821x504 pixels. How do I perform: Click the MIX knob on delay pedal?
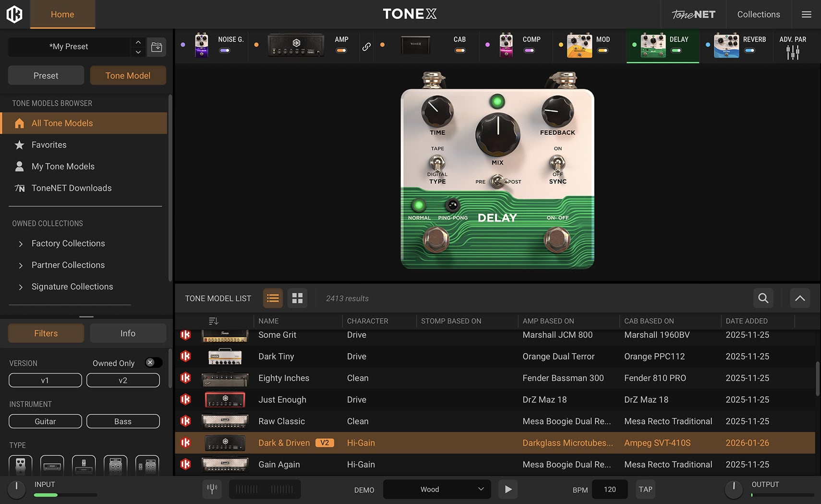point(497,134)
